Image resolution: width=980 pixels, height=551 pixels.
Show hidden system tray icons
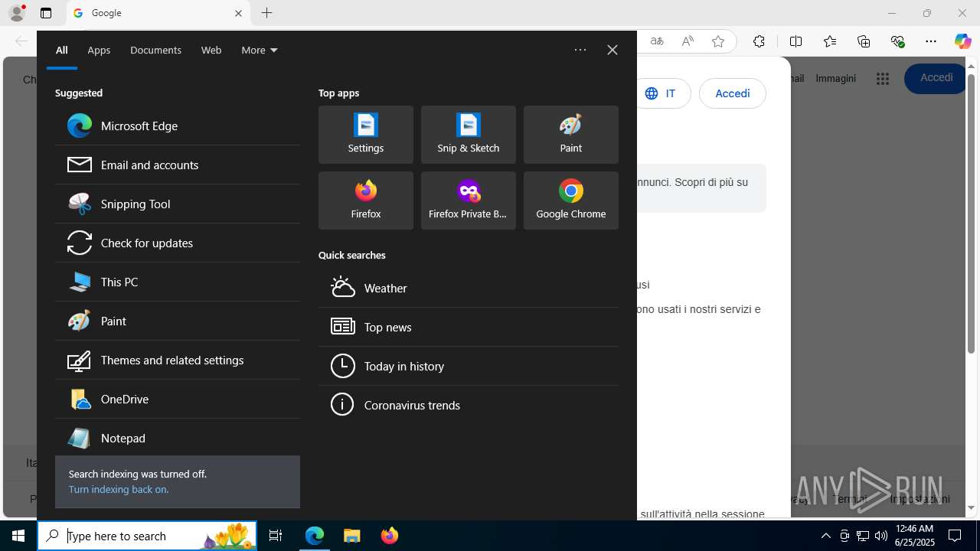coord(826,536)
